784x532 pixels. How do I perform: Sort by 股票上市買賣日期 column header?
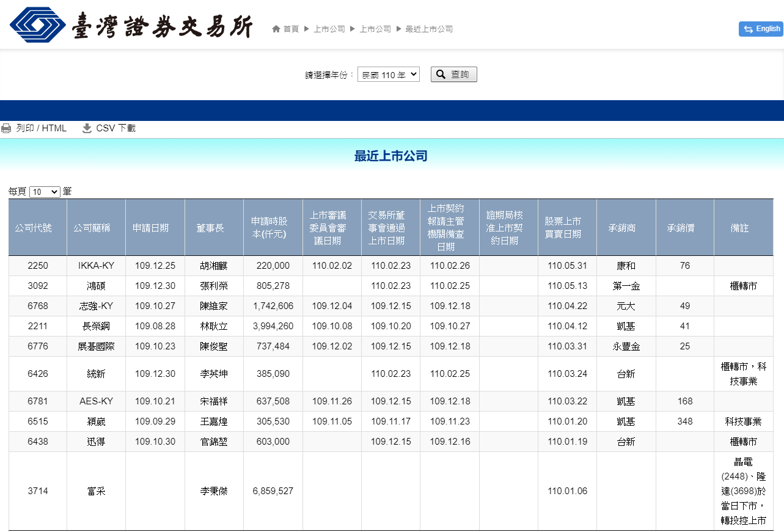point(567,227)
